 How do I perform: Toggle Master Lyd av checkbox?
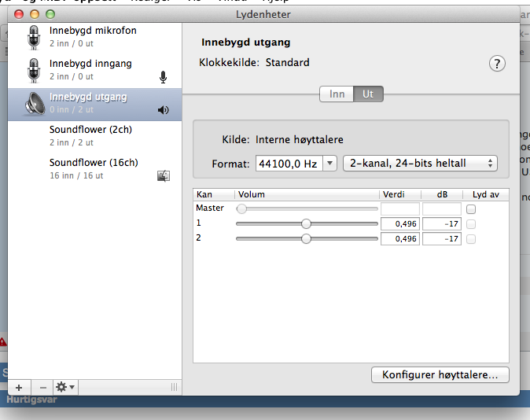[x=471, y=209]
